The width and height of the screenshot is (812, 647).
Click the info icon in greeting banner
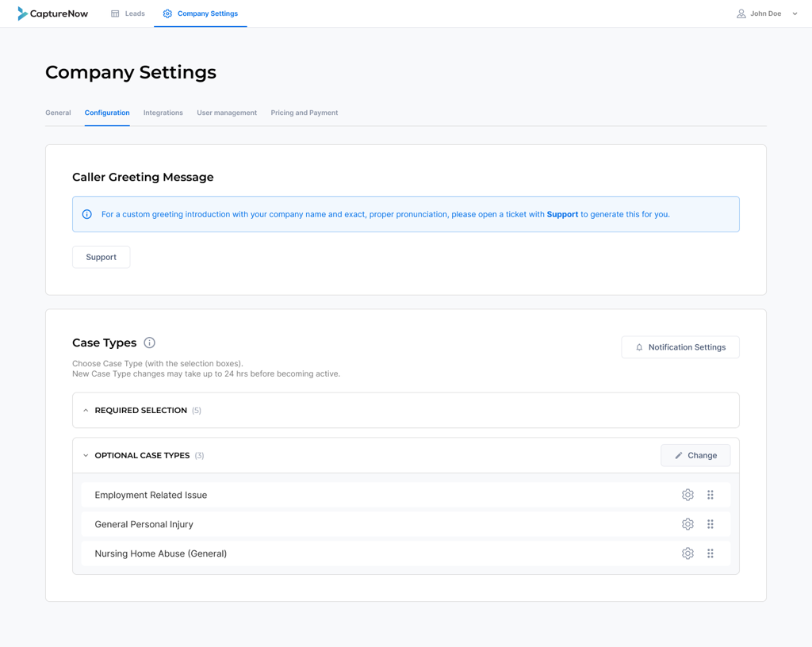tap(87, 214)
